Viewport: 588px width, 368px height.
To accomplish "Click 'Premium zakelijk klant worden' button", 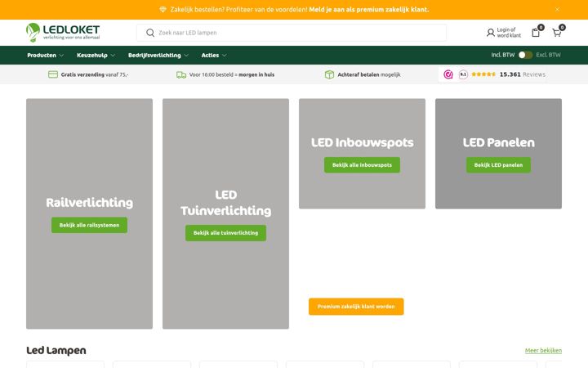I will [356, 307].
